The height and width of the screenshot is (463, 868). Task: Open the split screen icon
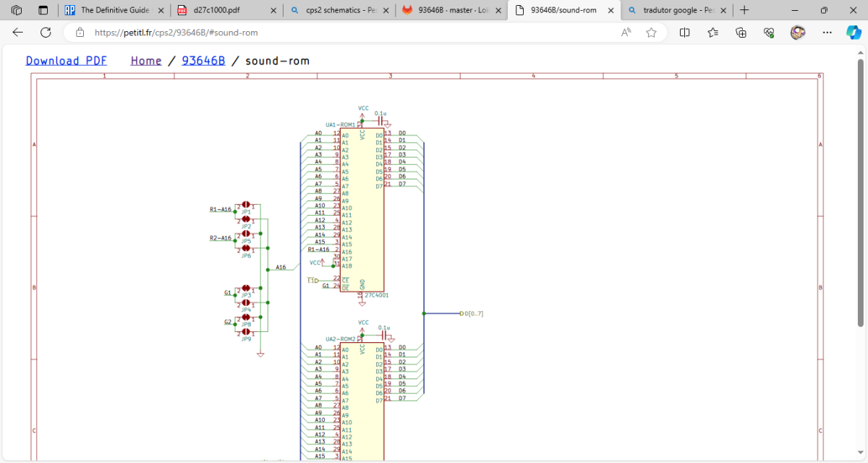click(684, 33)
